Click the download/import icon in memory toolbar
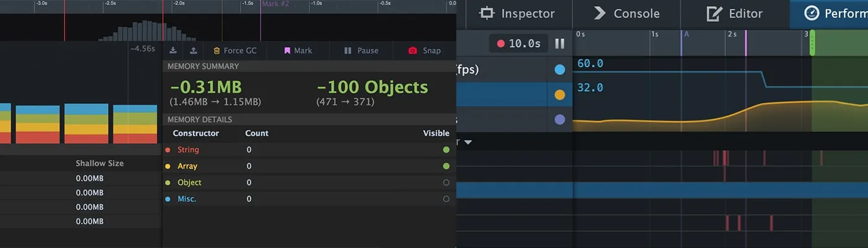 pyautogui.click(x=173, y=51)
